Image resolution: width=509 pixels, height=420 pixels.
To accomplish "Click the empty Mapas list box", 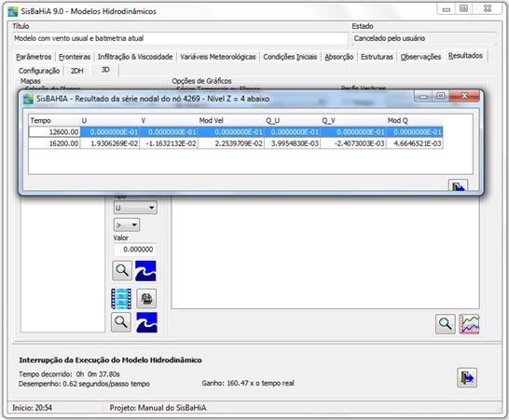I will point(62,264).
